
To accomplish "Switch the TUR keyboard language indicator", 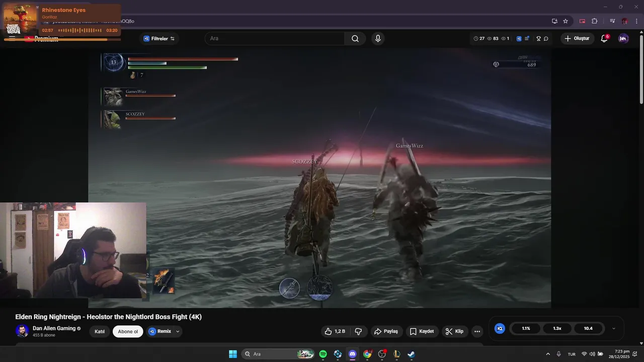I will (572, 354).
